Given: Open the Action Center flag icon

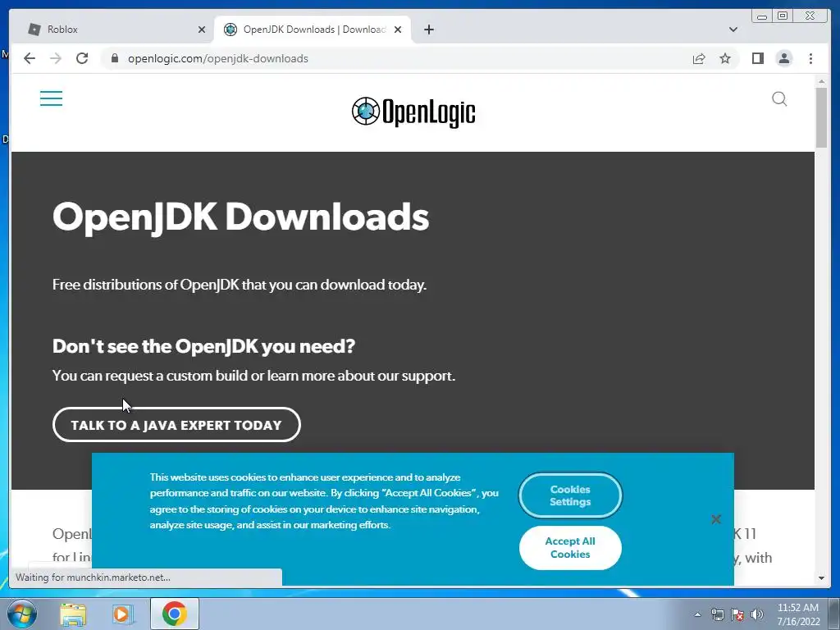Looking at the screenshot, I should (737, 614).
